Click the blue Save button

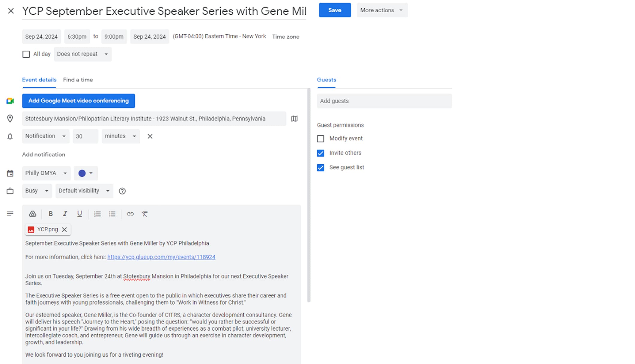coord(335,10)
